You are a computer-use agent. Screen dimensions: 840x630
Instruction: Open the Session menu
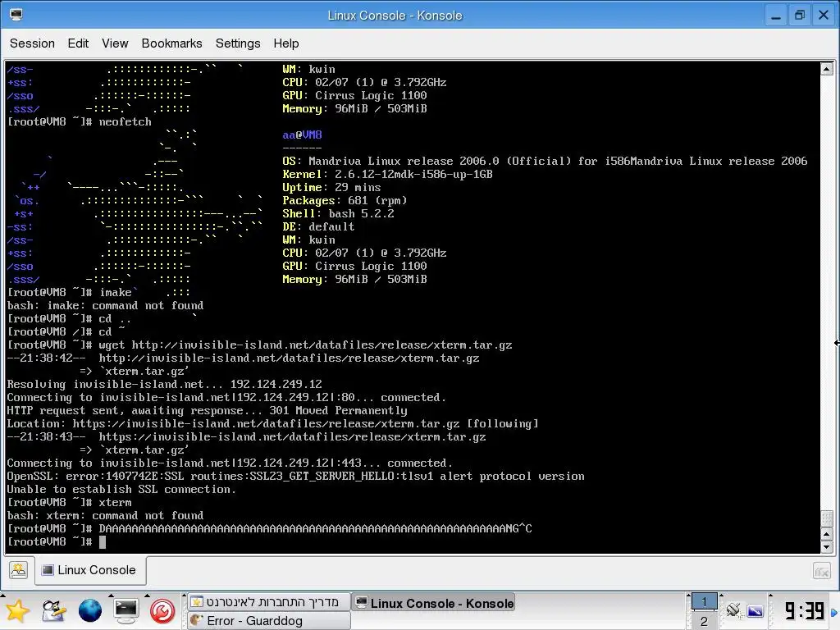tap(32, 43)
